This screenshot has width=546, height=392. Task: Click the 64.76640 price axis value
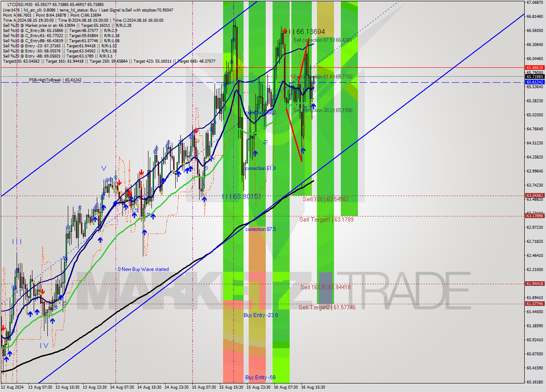click(535, 129)
